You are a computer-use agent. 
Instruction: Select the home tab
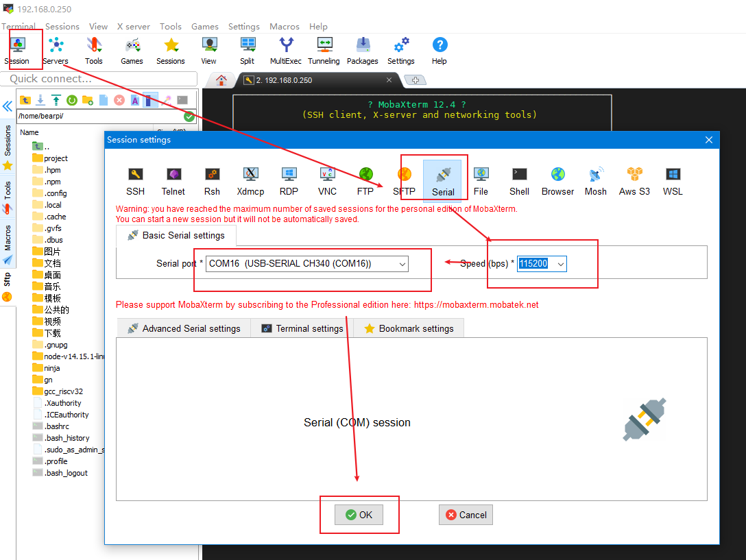tap(221, 80)
